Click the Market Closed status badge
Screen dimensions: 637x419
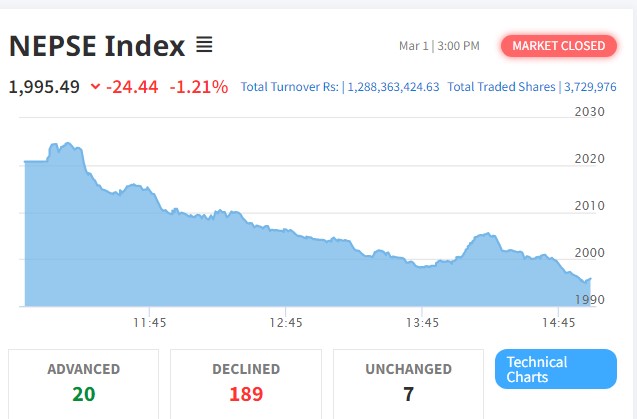click(560, 46)
